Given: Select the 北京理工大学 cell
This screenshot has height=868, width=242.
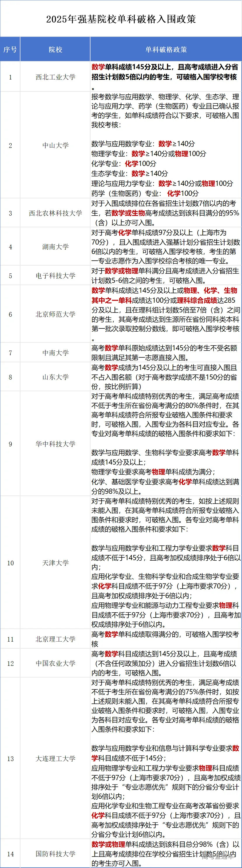Looking at the screenshot, I should point(55,639).
